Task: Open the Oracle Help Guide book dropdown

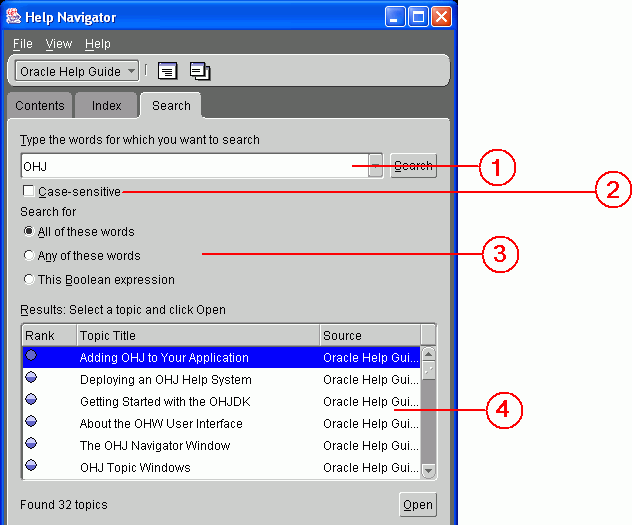Action: pos(77,71)
